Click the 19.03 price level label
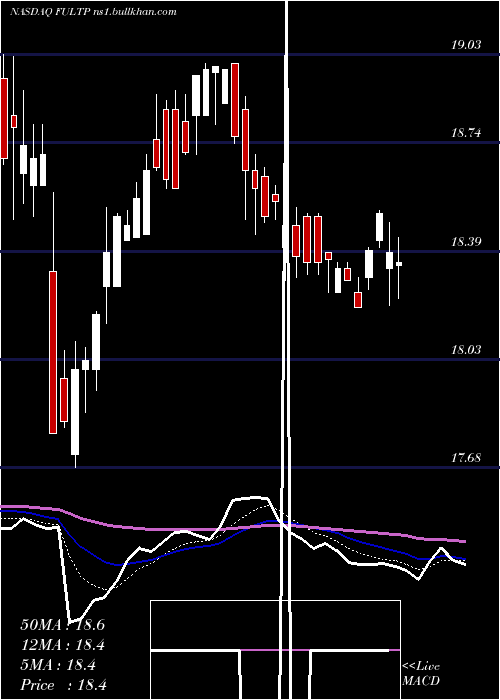Image resolution: width=500 pixels, height=700 pixels. (x=466, y=45)
